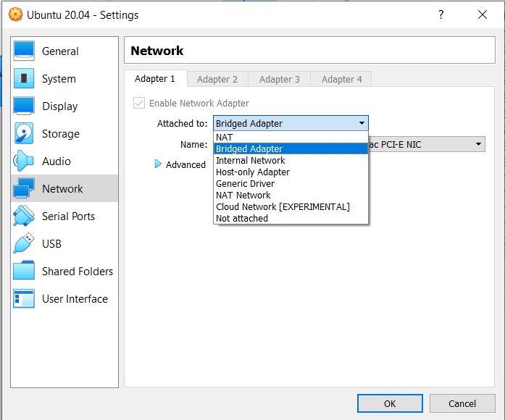Viewport: 505px width, 420px height.
Task: Click the General settings monitor icon
Action: point(24,51)
